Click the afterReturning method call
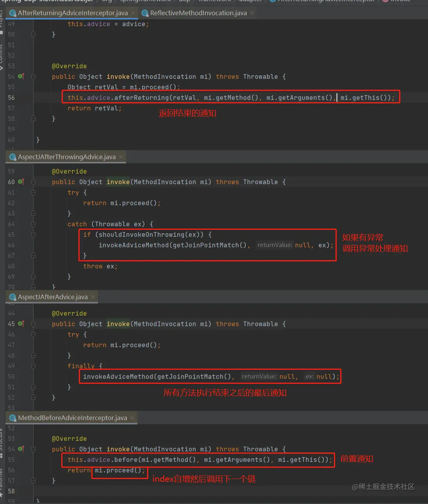The image size is (428, 504). [231, 98]
